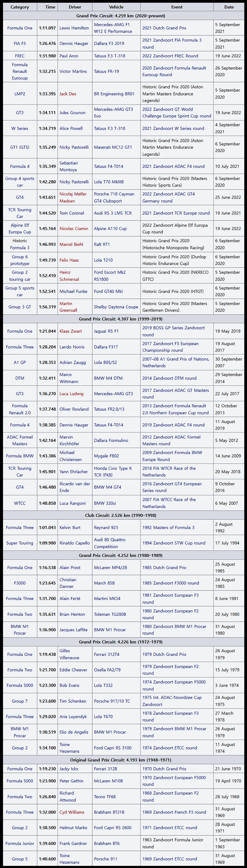
Task: Select the Category column header
Action: (20, 7)
